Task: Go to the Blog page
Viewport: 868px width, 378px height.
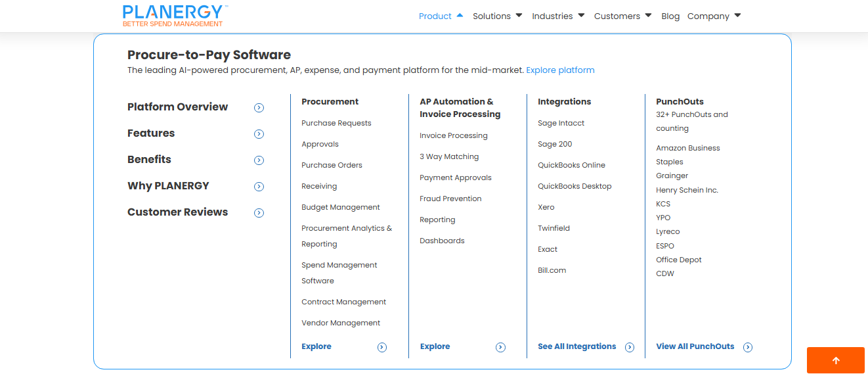Action: 670,16
